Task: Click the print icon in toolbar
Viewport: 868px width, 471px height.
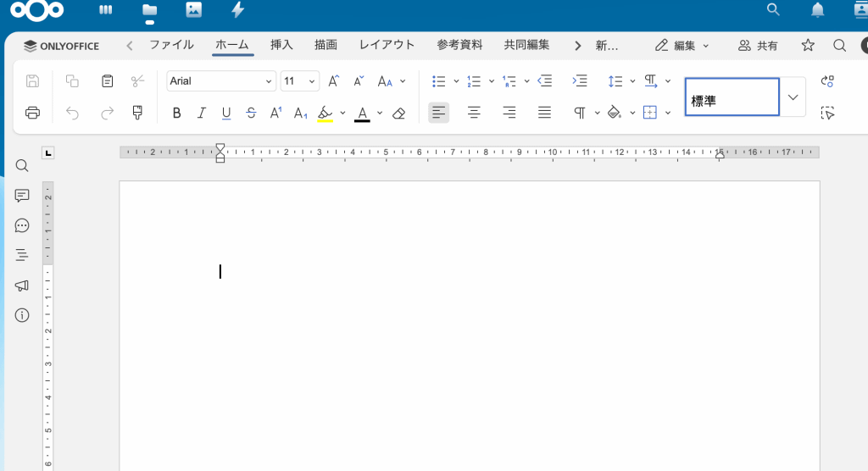Action: click(32, 113)
